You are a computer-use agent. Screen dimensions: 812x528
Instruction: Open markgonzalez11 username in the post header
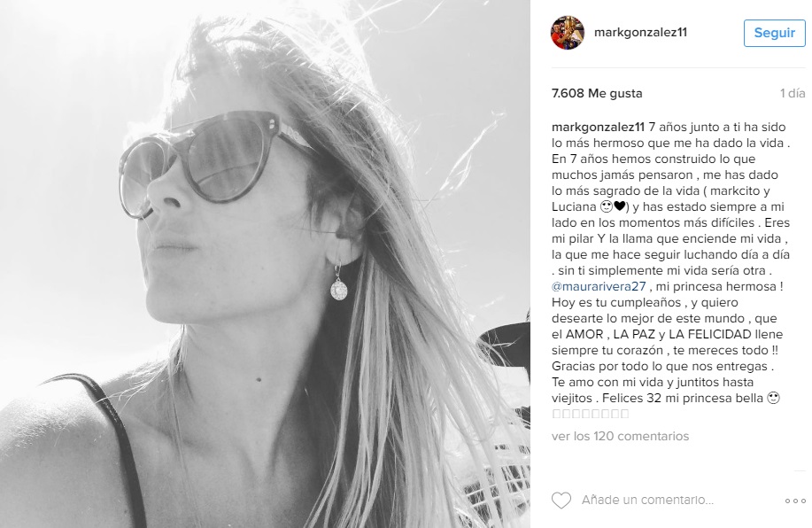pyautogui.click(x=640, y=32)
